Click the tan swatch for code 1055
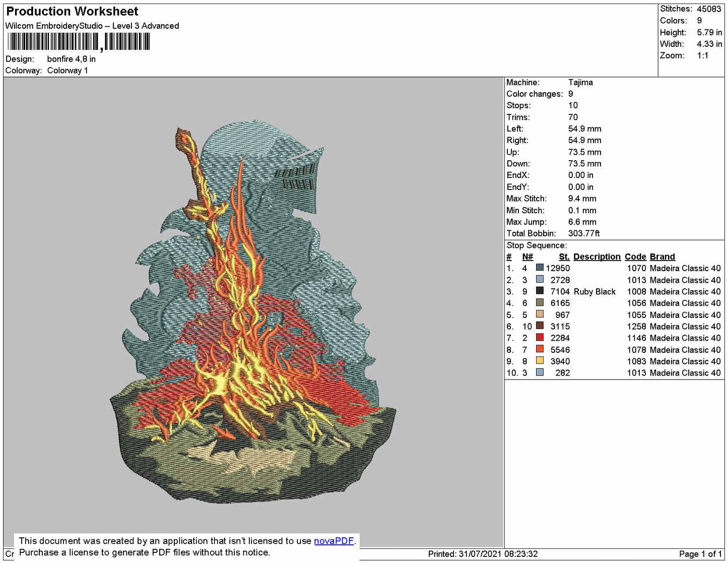This screenshot has width=728, height=563. click(x=540, y=314)
